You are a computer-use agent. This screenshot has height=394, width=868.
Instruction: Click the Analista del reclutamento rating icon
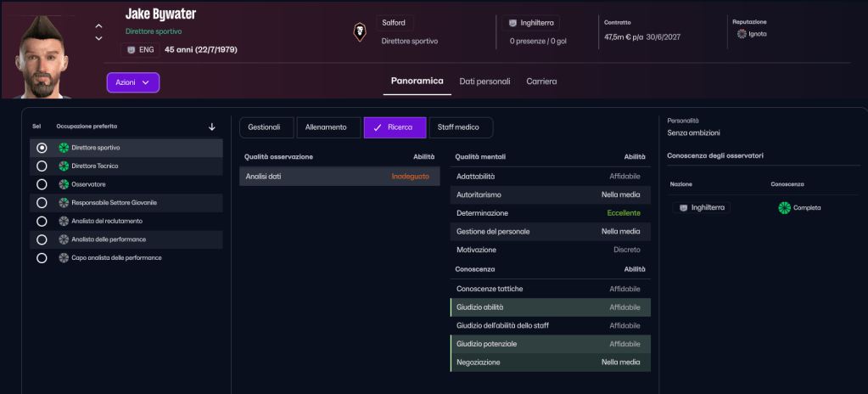pyautogui.click(x=64, y=221)
